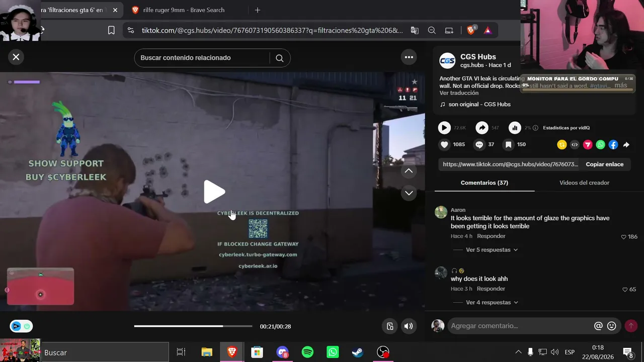Open the CGS Hubs profile name
This screenshot has height=362, width=644.
[478, 57]
